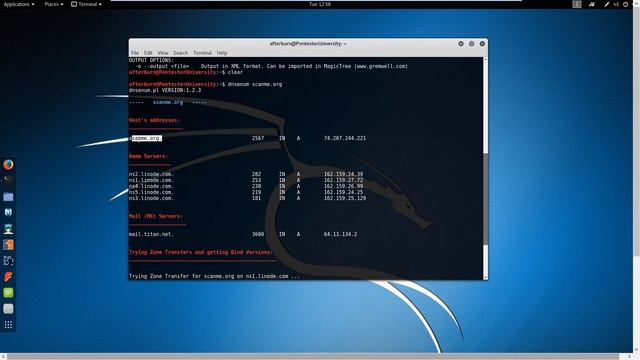Click the terminal scrollbar up arrow
Viewport: 640px width, 360px height.
(485, 60)
